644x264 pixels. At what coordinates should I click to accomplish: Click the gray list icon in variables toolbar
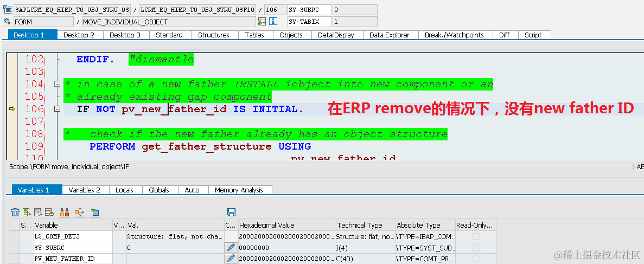[38, 213]
